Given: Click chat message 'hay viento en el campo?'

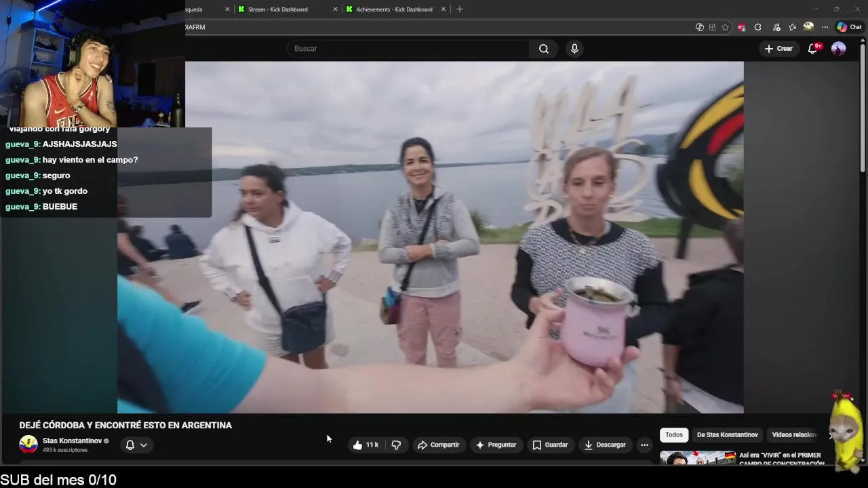Looking at the screenshot, I should 90,160.
